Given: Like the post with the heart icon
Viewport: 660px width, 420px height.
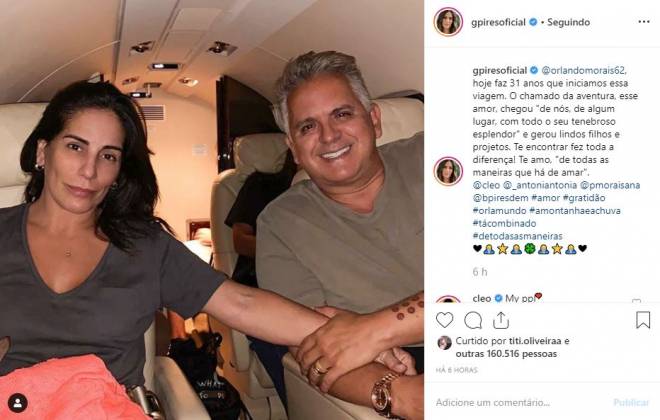Looking at the screenshot, I should [x=444, y=320].
